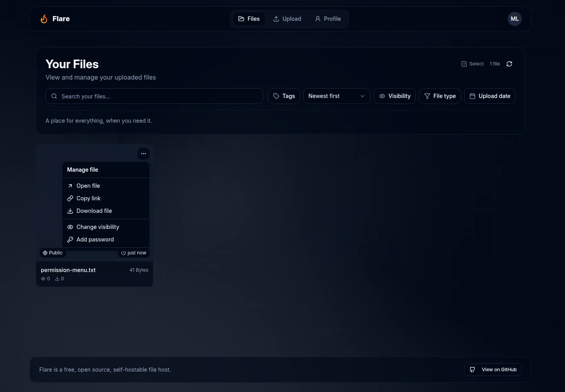The height and width of the screenshot is (392, 565).
Task: Choose Add password from the menu
Action: pyautogui.click(x=106, y=240)
